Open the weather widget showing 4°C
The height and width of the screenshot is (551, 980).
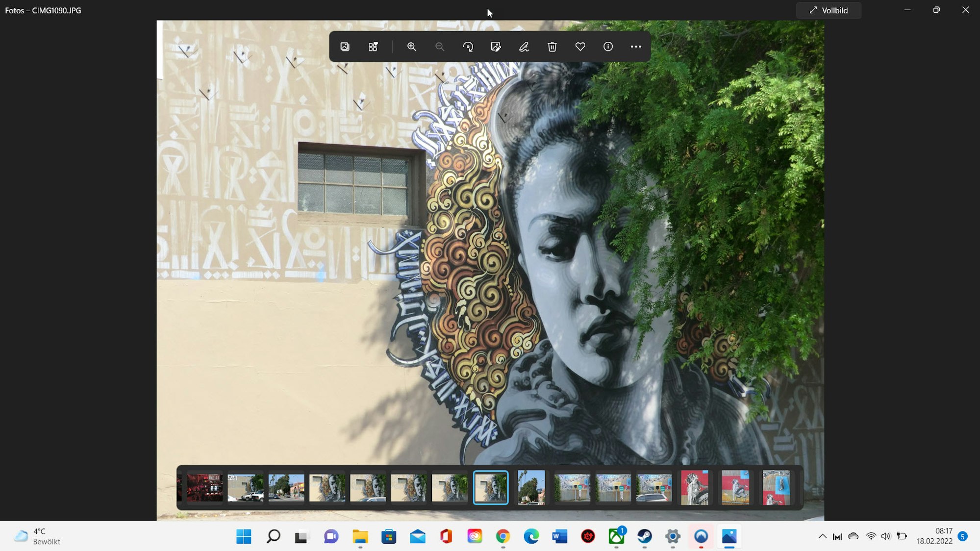(37, 536)
